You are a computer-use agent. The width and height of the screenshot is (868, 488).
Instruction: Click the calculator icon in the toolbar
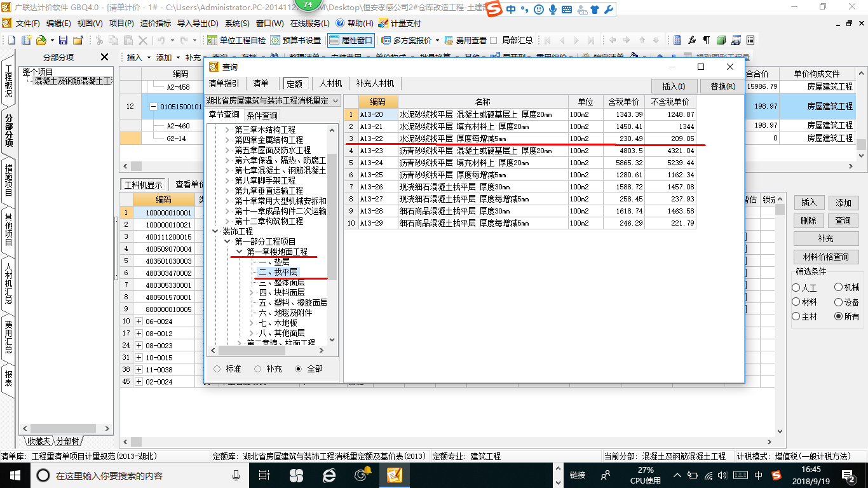(x=678, y=40)
